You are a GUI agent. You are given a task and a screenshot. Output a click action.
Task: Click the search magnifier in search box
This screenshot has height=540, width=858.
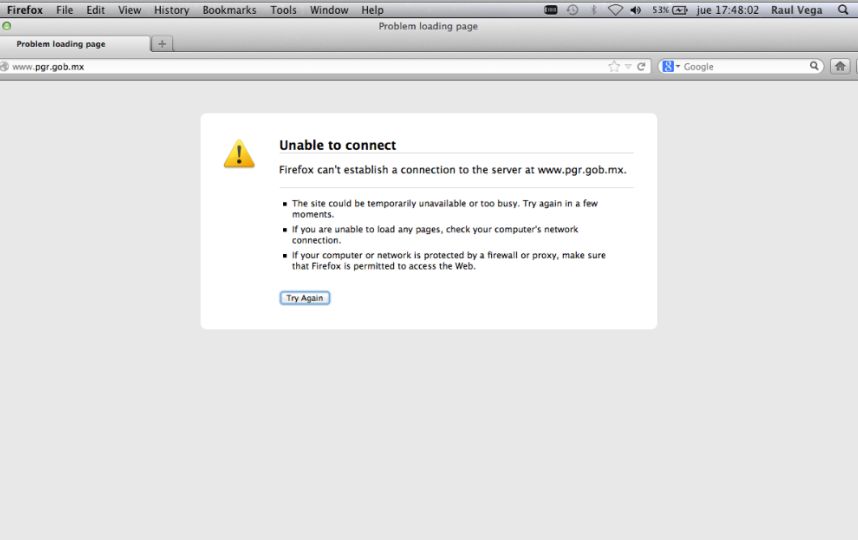click(814, 66)
